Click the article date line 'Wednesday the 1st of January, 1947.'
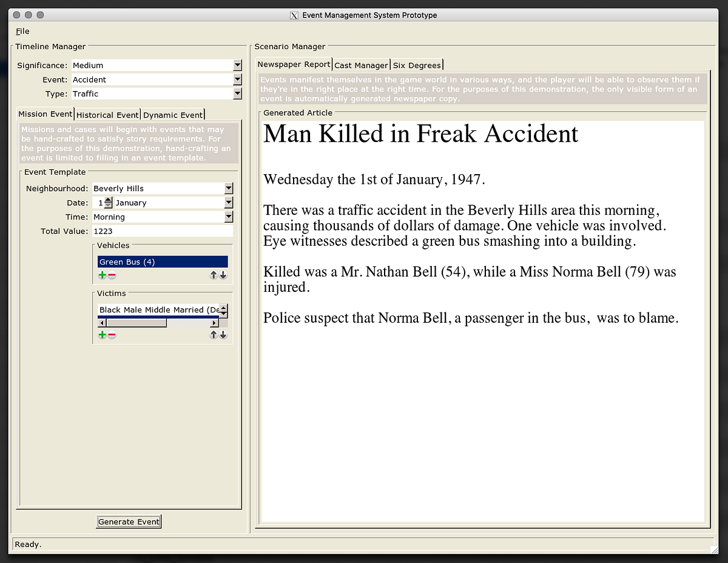Screen dimensions: 728x563 pos(374,180)
